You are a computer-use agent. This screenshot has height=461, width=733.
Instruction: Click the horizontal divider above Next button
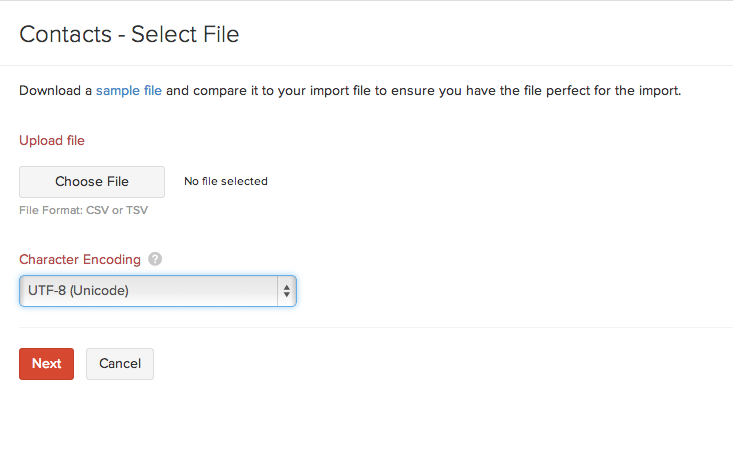366,327
